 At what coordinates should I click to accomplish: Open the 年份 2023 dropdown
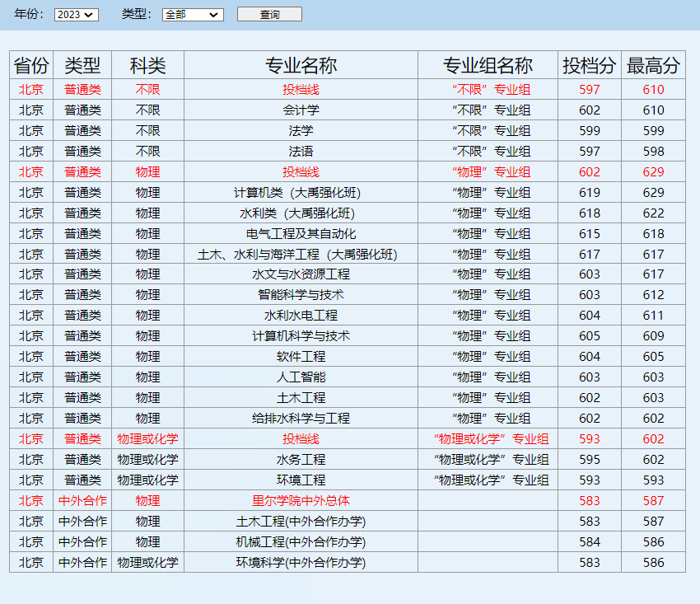tap(76, 15)
